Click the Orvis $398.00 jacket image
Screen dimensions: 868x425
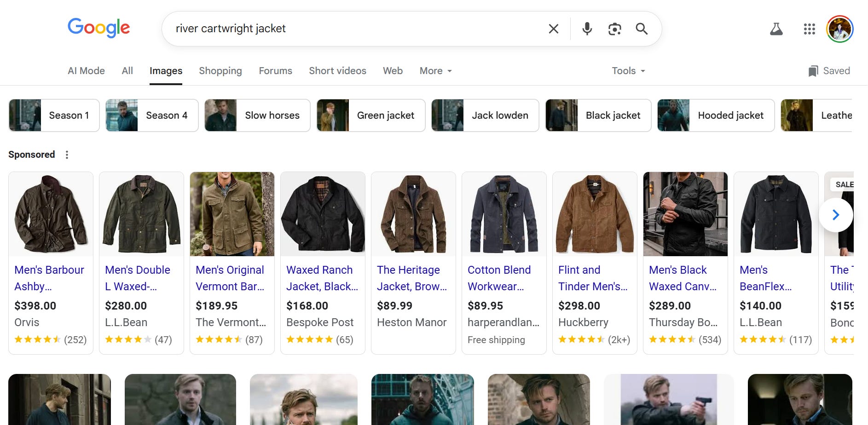click(51, 214)
